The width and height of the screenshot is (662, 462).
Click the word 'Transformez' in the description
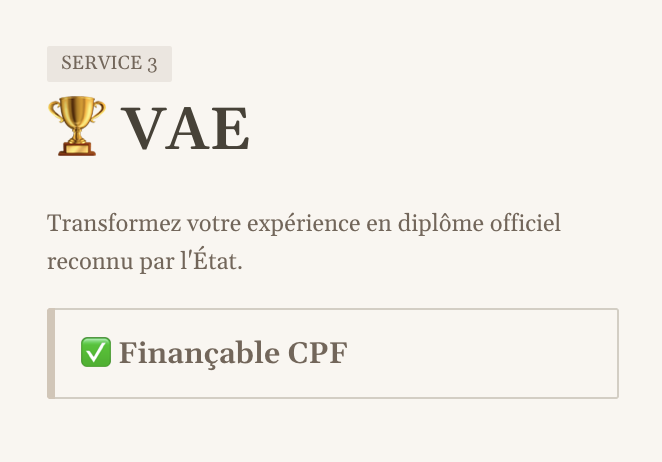(x=114, y=223)
